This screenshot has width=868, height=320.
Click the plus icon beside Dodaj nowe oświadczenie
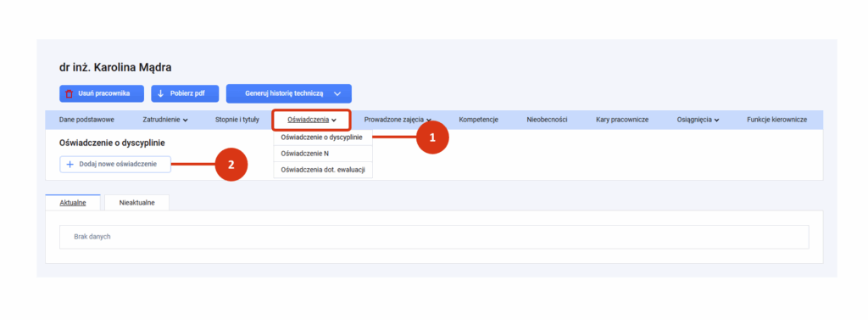(70, 164)
